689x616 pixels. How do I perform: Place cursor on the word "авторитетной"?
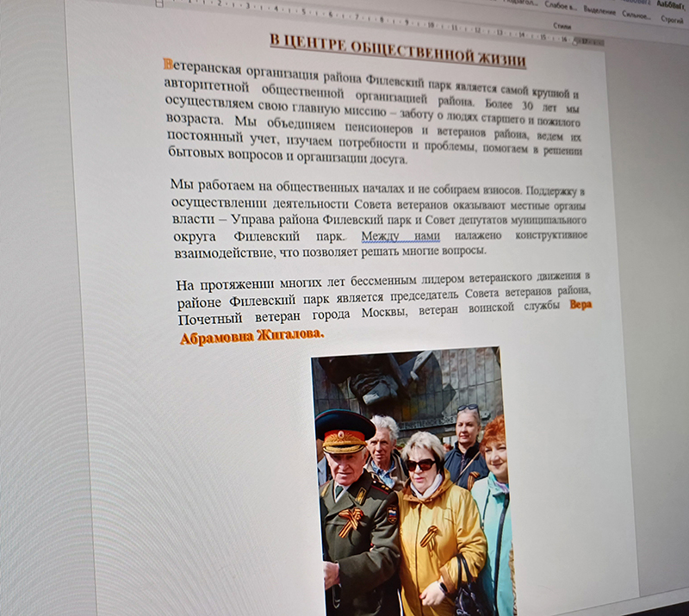207,86
